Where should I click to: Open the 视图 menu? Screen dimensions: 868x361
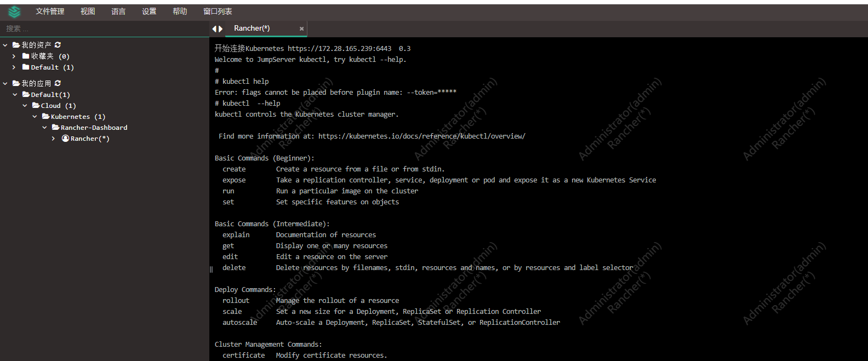click(88, 12)
